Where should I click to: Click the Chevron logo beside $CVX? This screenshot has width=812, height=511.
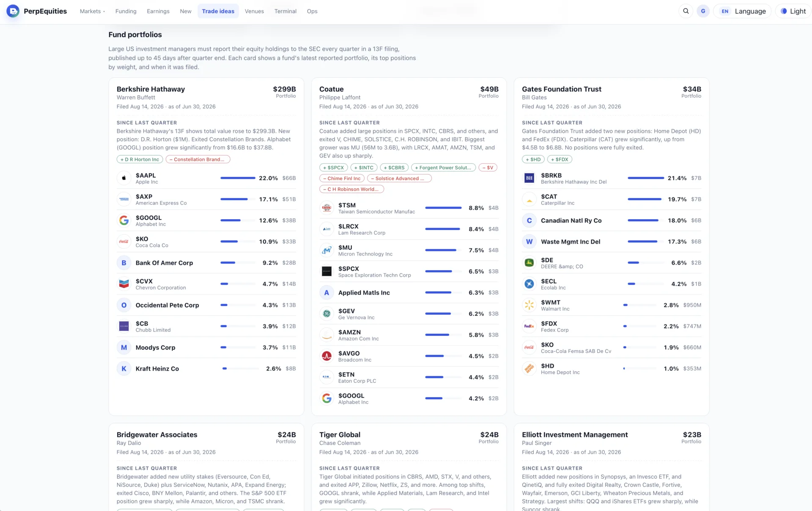pos(124,284)
